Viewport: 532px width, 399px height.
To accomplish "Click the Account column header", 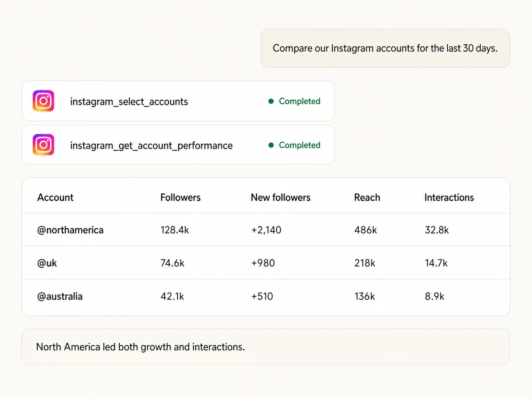I will pyautogui.click(x=55, y=197).
